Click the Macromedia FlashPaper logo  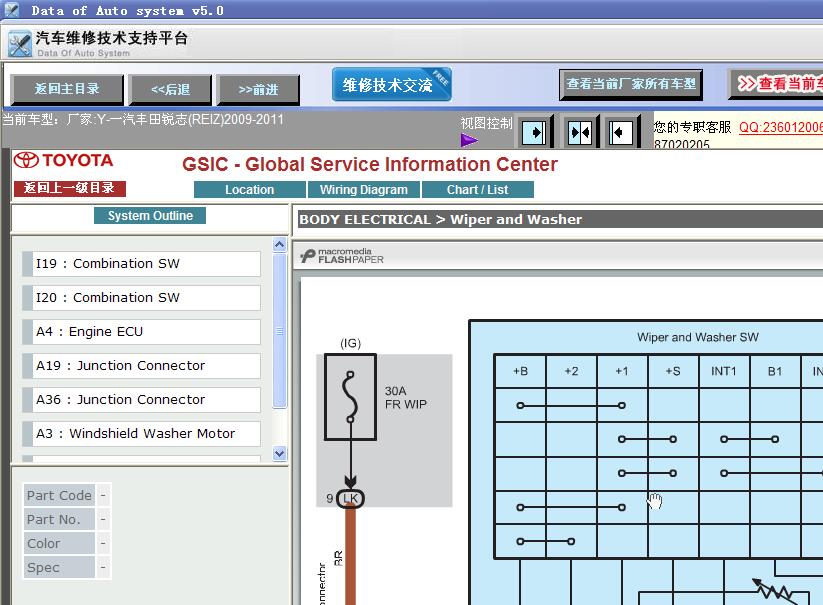tap(342, 256)
